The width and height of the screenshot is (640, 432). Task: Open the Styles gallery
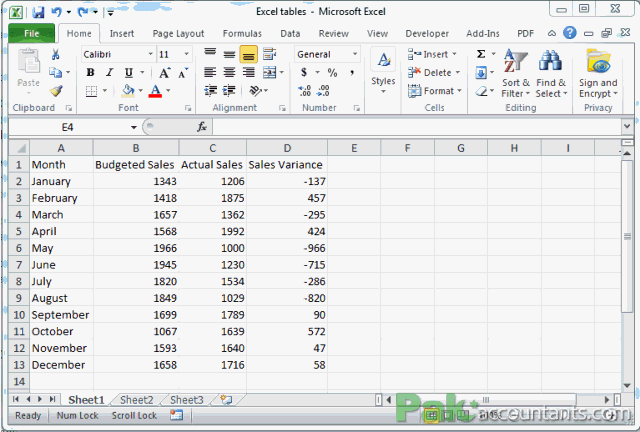click(x=383, y=71)
